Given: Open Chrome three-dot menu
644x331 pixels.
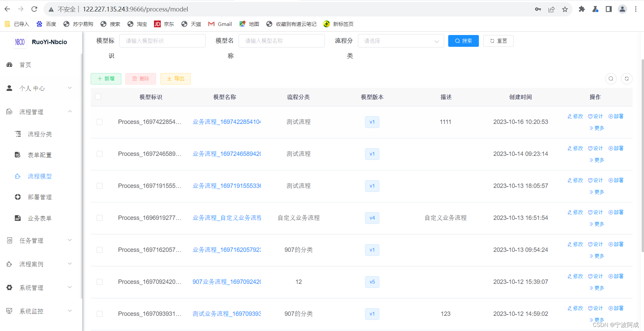Looking at the screenshot, I should click(636, 9).
